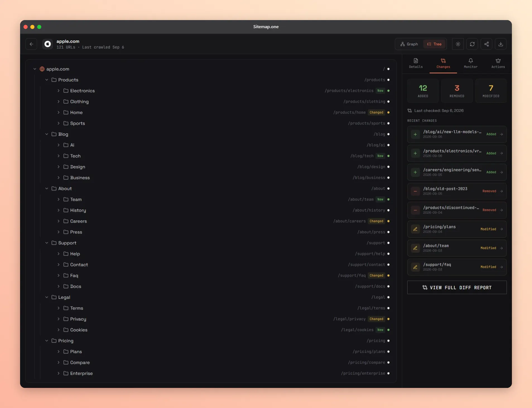532x408 pixels.
Task: Click the arrow on the /about/team change entry
Action: pos(501,248)
